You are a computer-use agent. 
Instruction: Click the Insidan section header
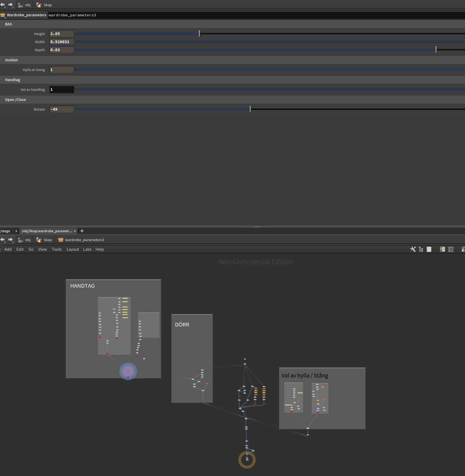click(x=232, y=60)
